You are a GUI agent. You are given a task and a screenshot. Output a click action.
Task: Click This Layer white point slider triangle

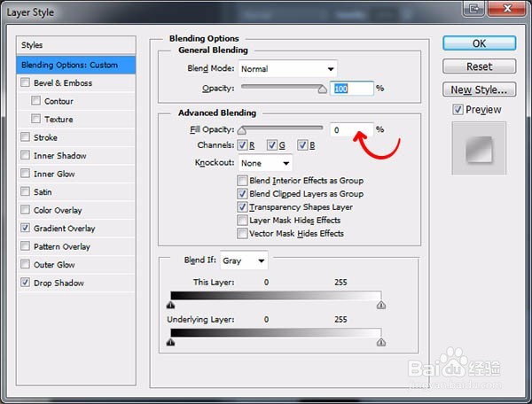[x=381, y=306]
